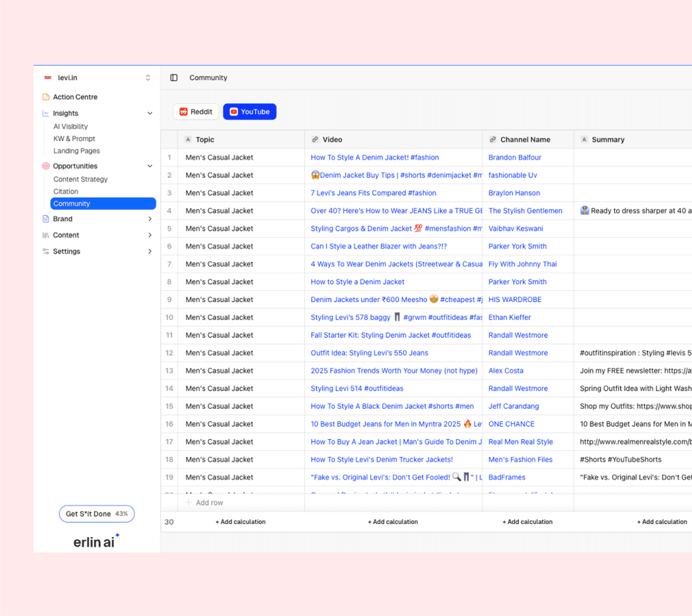Open Citation item in sidebar
This screenshot has width=692, height=616.
click(x=65, y=192)
